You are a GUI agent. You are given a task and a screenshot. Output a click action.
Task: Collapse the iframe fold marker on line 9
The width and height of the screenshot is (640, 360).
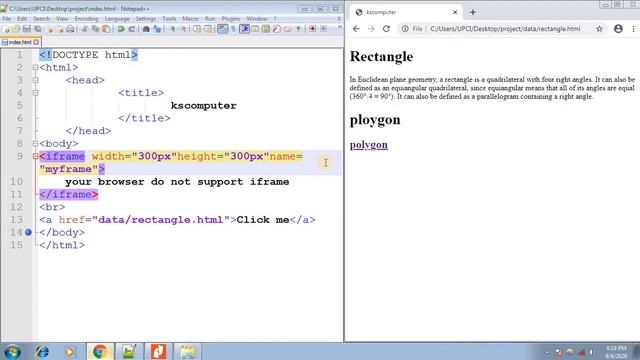[36, 156]
